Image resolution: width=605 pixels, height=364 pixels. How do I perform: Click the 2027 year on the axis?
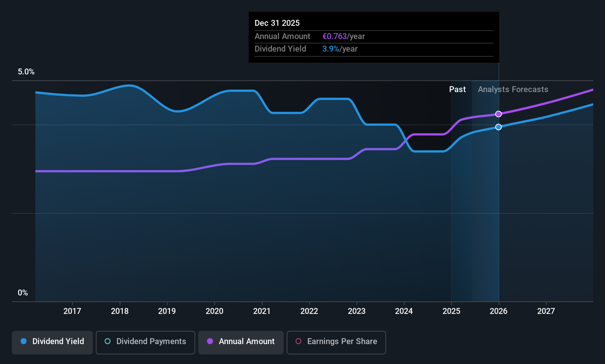pyautogui.click(x=546, y=311)
